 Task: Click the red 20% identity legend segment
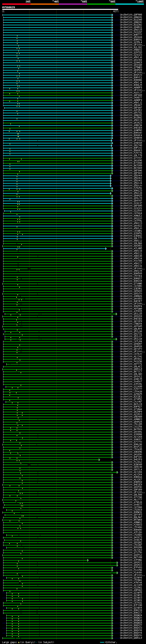(16, 4)
